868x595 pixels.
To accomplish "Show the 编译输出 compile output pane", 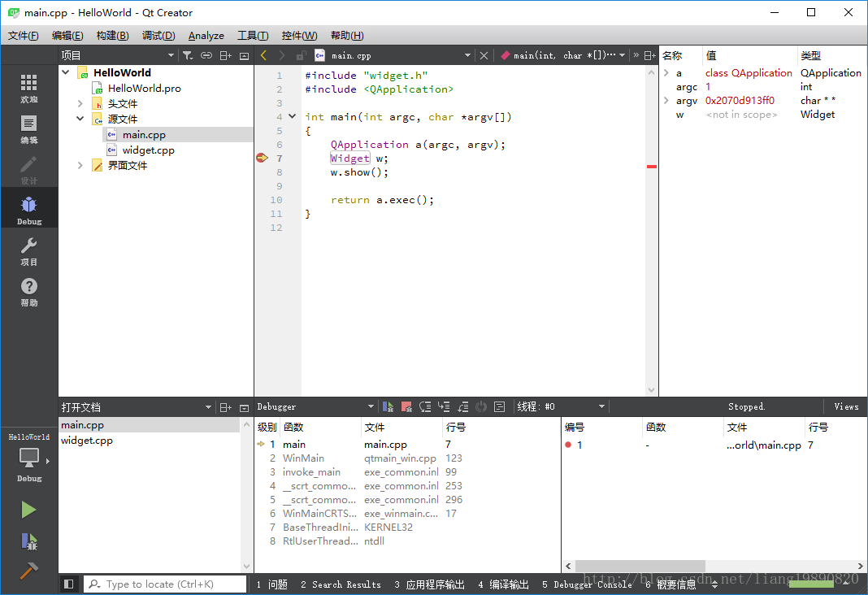I will [503, 584].
